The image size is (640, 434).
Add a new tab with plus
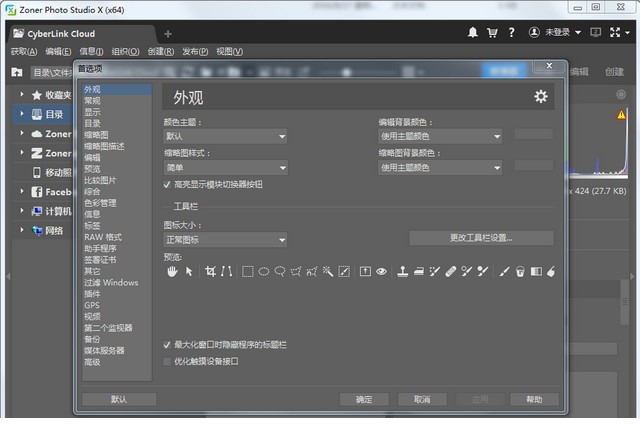(x=168, y=34)
